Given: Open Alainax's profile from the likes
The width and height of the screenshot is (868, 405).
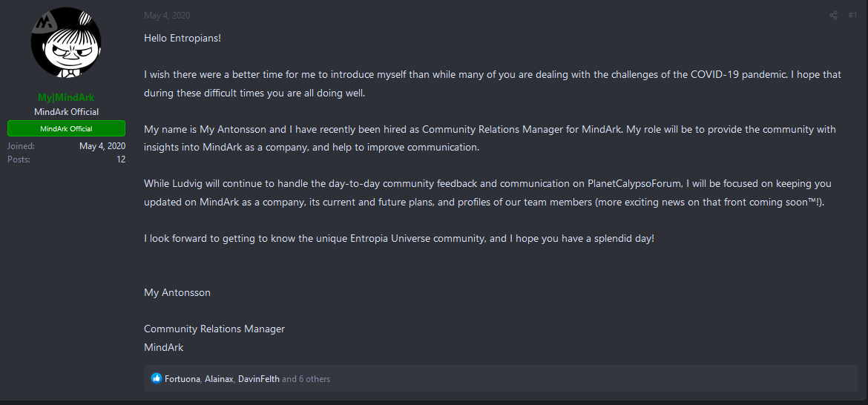Looking at the screenshot, I should (x=220, y=379).
